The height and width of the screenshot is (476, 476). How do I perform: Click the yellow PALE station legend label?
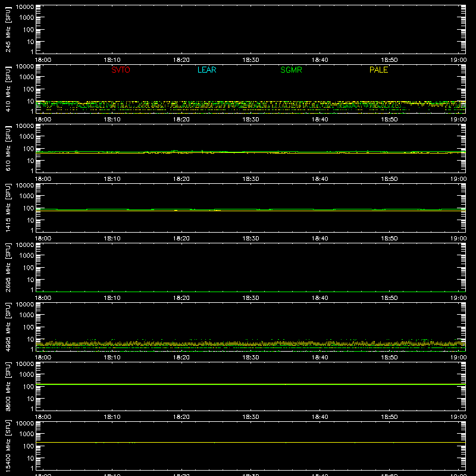tap(378, 70)
